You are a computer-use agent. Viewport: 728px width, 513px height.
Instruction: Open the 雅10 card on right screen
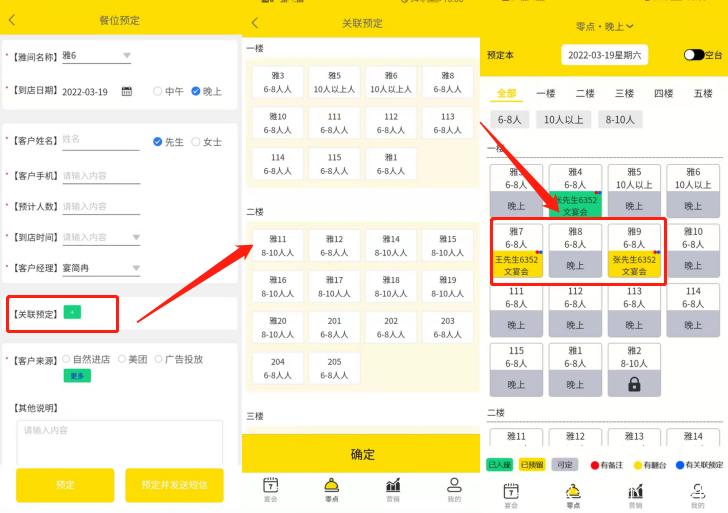tap(693, 251)
